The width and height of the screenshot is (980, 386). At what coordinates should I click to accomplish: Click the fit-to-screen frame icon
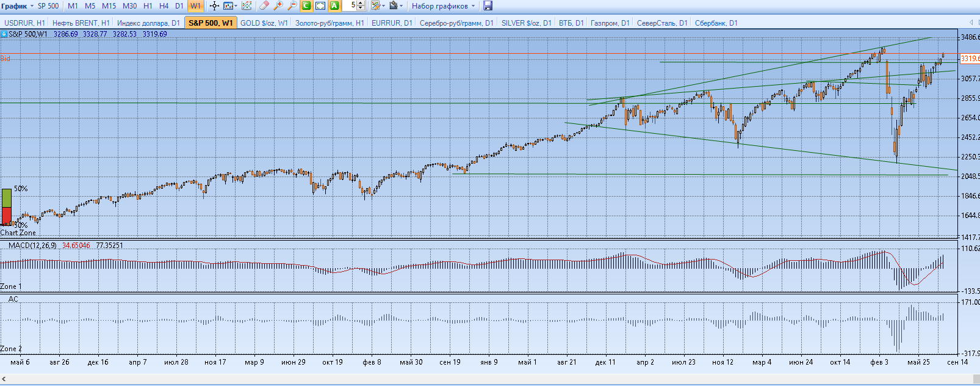pyautogui.click(x=320, y=6)
